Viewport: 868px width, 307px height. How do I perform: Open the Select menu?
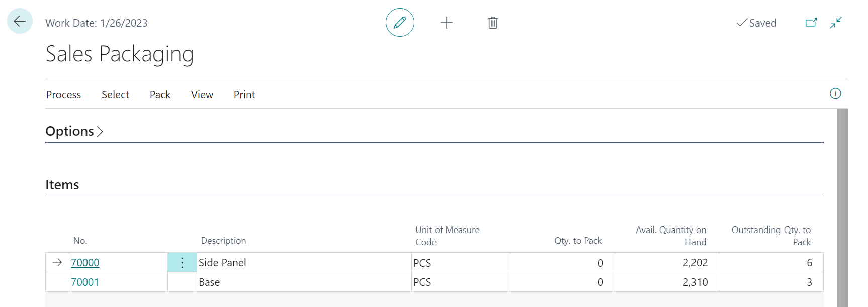[115, 95]
